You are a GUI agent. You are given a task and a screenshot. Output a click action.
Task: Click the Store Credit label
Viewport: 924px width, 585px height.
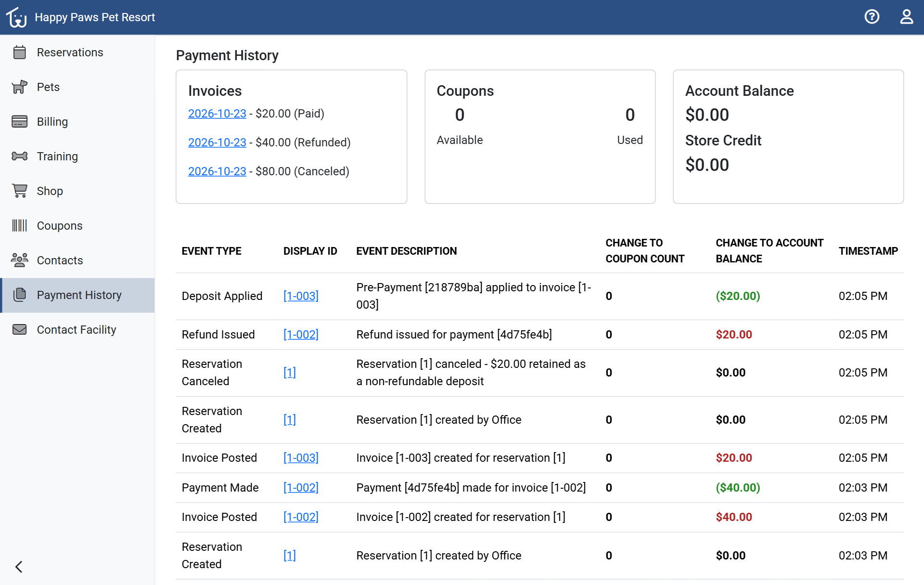click(723, 141)
